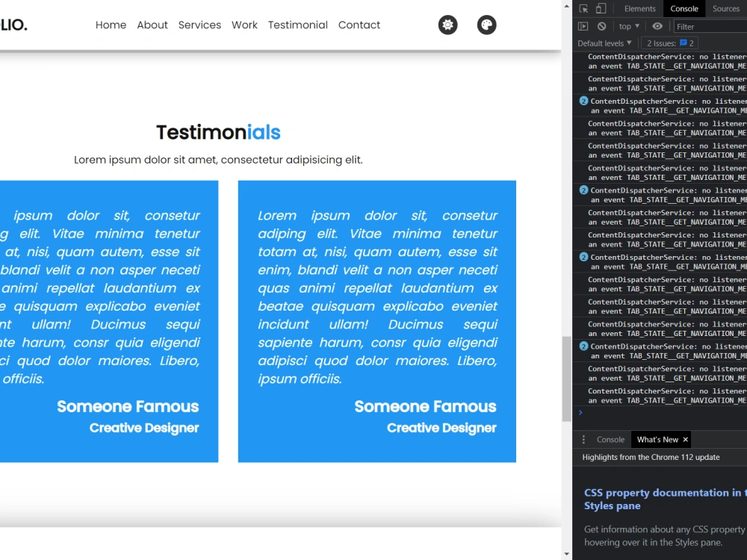747x560 pixels.
Task: Open the top context dropdown
Action: point(629,26)
